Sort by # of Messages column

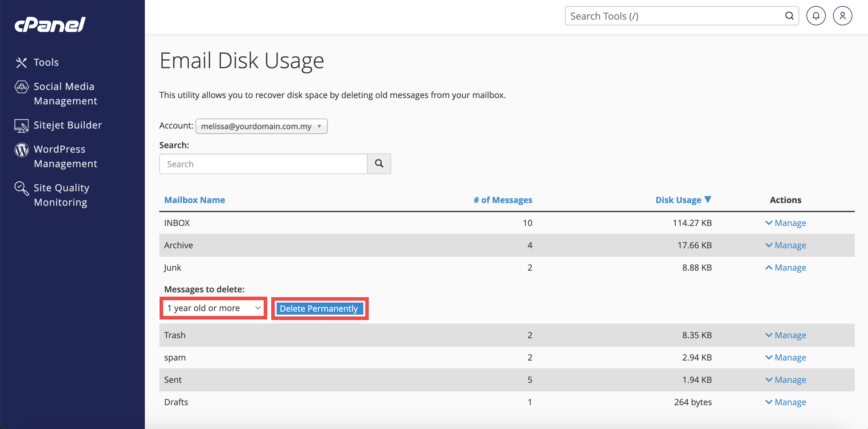pos(503,200)
